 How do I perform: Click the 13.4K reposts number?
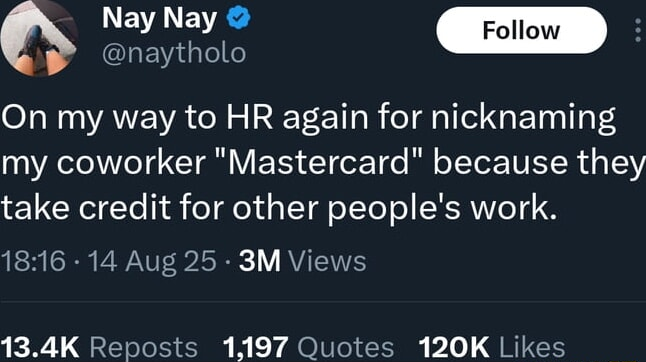point(40,347)
